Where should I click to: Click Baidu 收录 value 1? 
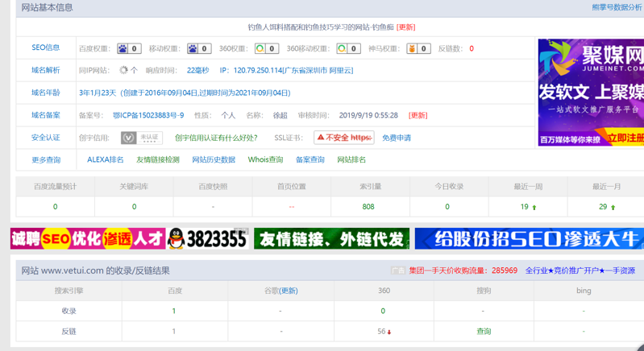[x=174, y=312]
